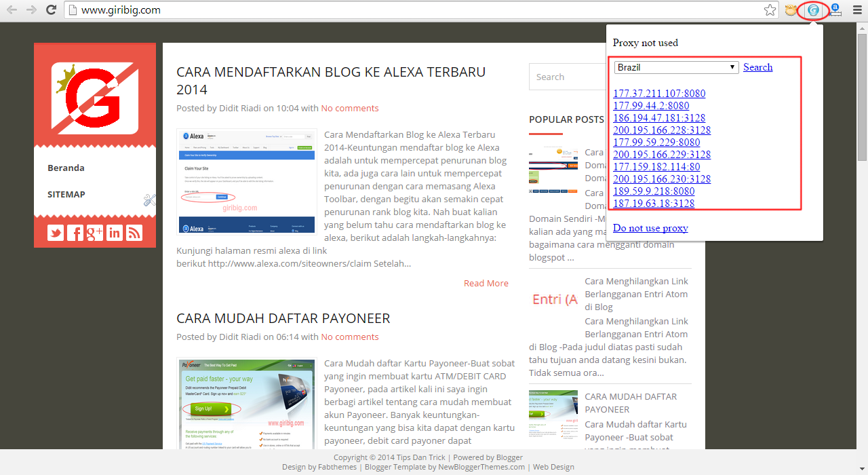Open the Alexa post screenshot thumbnail
Image resolution: width=868 pixels, height=475 pixels.
[x=247, y=181]
